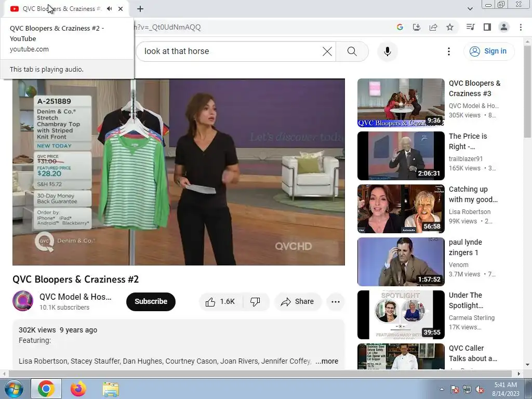Viewport: 532px width, 399px height.
Task: Open 'The Price is Right' title link
Action: coord(468,141)
